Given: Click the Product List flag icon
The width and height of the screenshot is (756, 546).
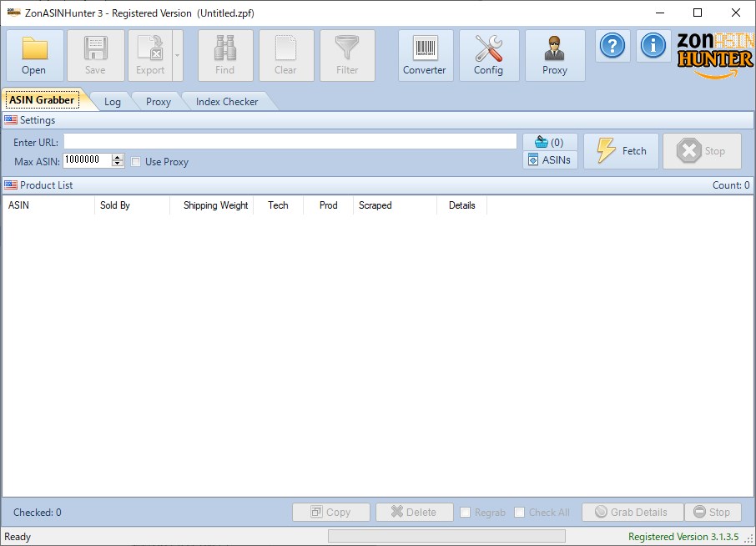Looking at the screenshot, I should 11,185.
